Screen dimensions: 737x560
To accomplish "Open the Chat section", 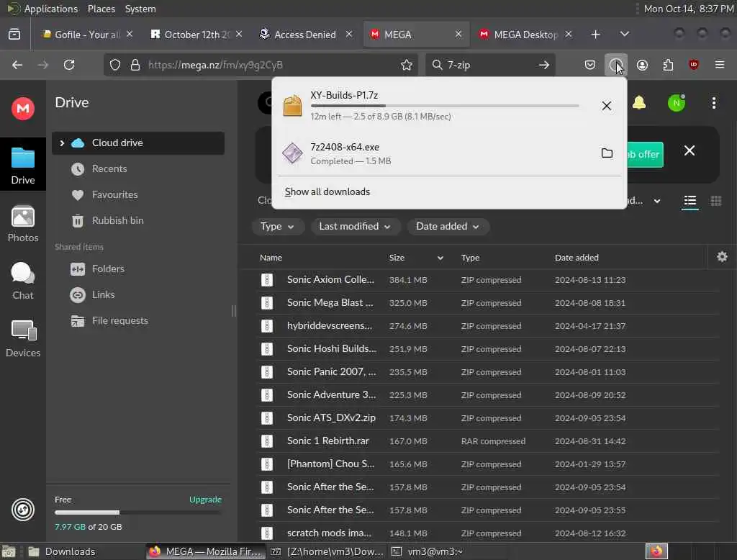I will (x=22, y=281).
